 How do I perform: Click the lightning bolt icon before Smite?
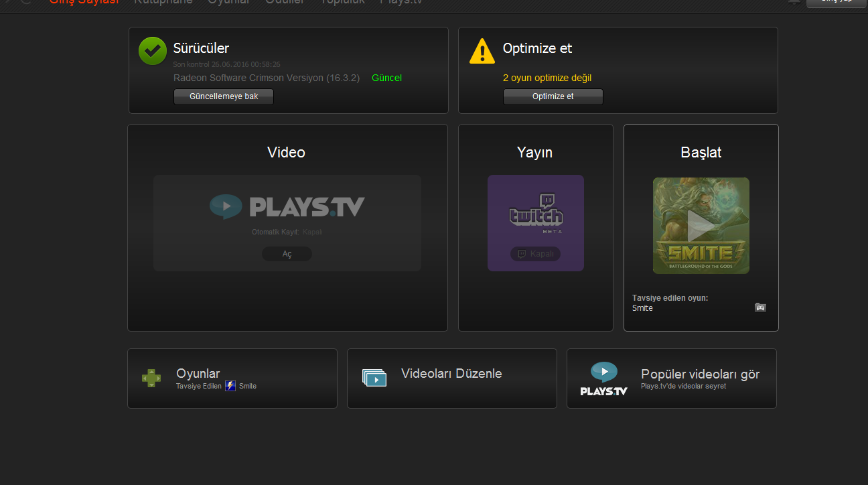coord(230,386)
